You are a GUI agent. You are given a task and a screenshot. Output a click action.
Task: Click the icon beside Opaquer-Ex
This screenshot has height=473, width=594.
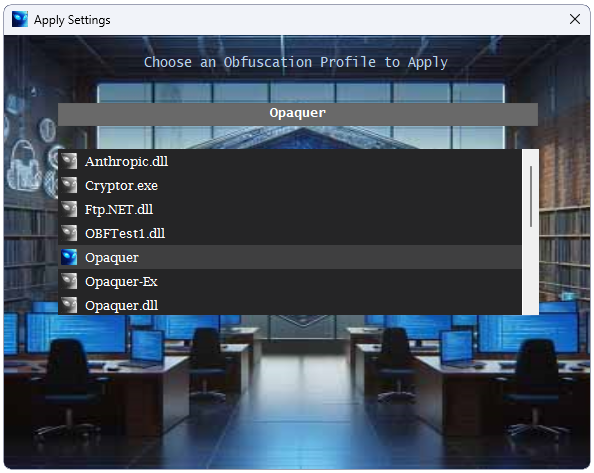pos(69,281)
